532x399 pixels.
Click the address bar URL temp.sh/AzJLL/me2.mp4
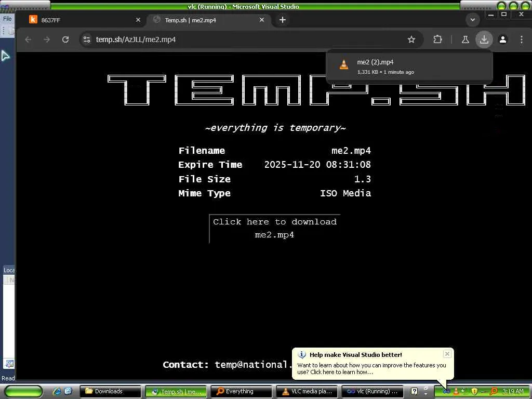136,39
